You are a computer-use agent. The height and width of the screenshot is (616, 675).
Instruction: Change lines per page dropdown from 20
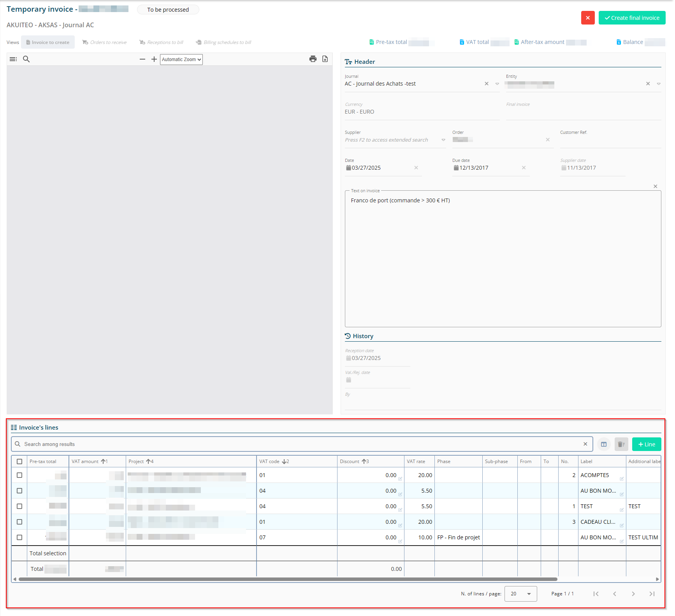tap(520, 594)
